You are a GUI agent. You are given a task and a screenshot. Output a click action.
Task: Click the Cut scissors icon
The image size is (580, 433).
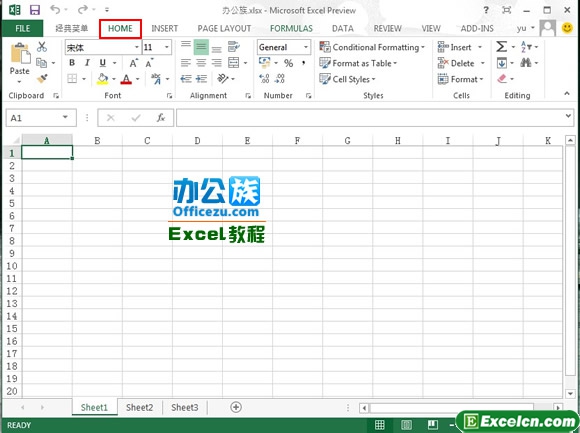(x=42, y=47)
